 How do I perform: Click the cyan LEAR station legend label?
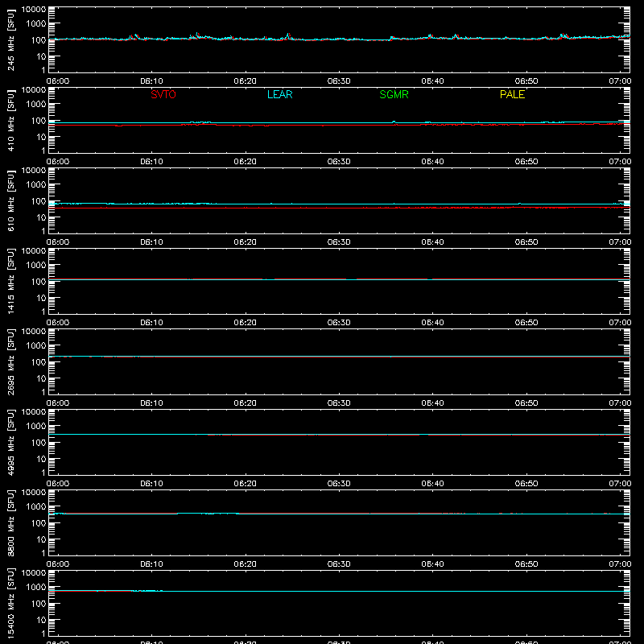pyautogui.click(x=279, y=94)
